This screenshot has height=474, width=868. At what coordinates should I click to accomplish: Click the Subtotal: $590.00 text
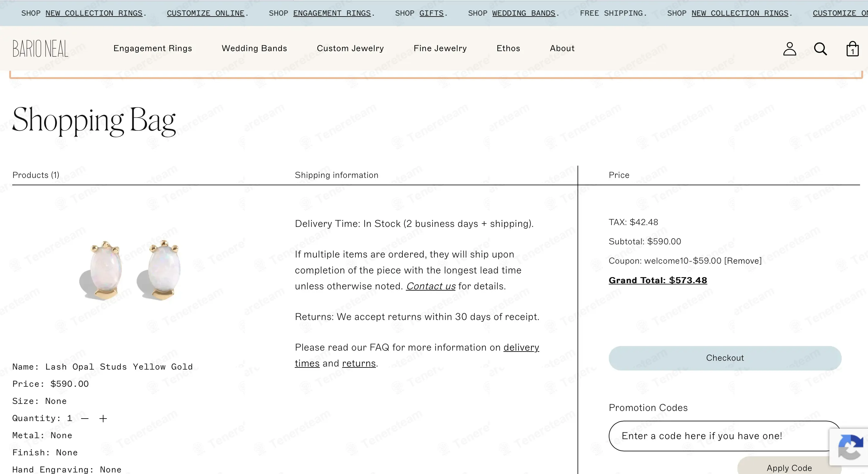coord(645,241)
